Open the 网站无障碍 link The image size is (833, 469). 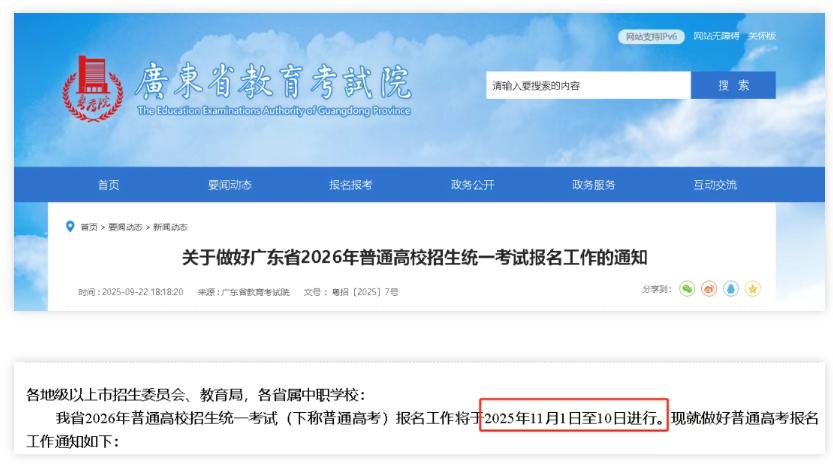tap(716, 36)
